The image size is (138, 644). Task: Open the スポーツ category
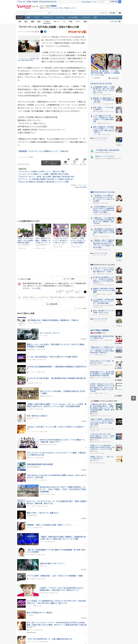pyautogui.click(x=56, y=21)
